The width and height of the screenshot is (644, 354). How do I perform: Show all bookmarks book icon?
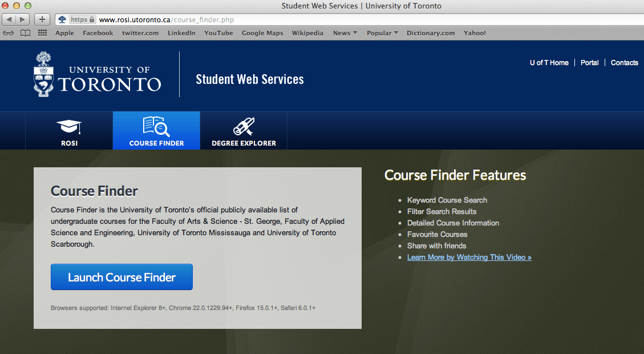pyautogui.click(x=26, y=33)
